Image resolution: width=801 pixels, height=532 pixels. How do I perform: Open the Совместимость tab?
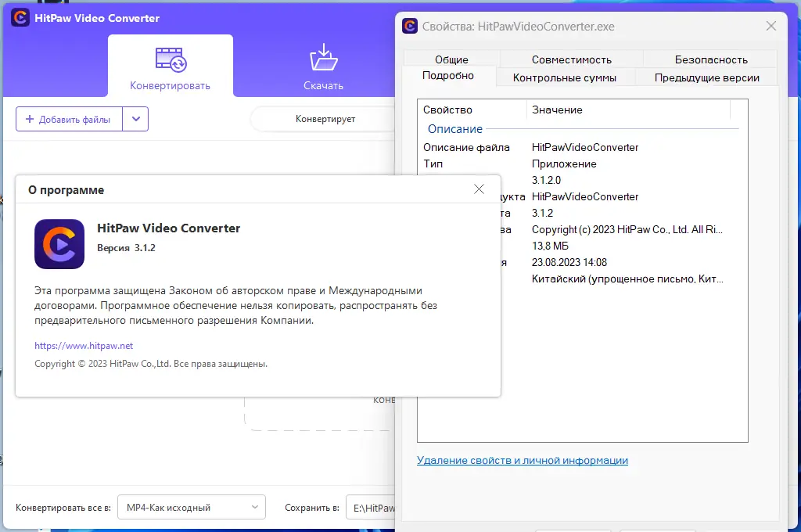(x=572, y=59)
